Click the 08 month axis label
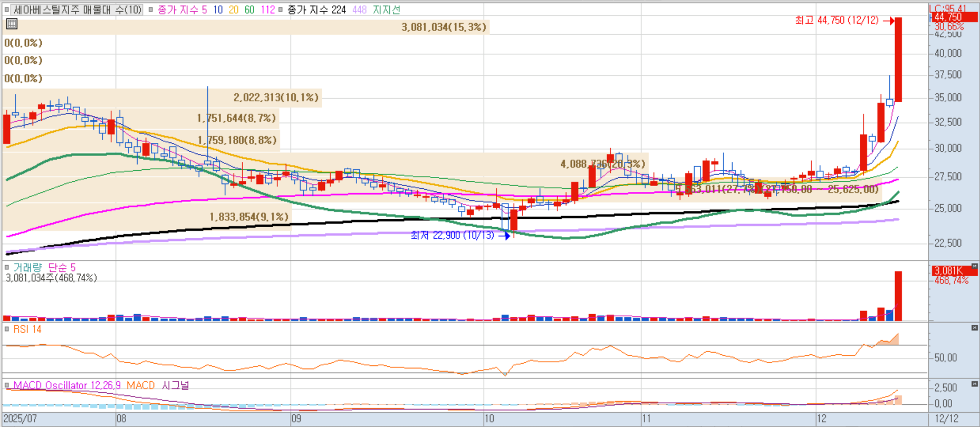The image size is (980, 427). [121, 419]
